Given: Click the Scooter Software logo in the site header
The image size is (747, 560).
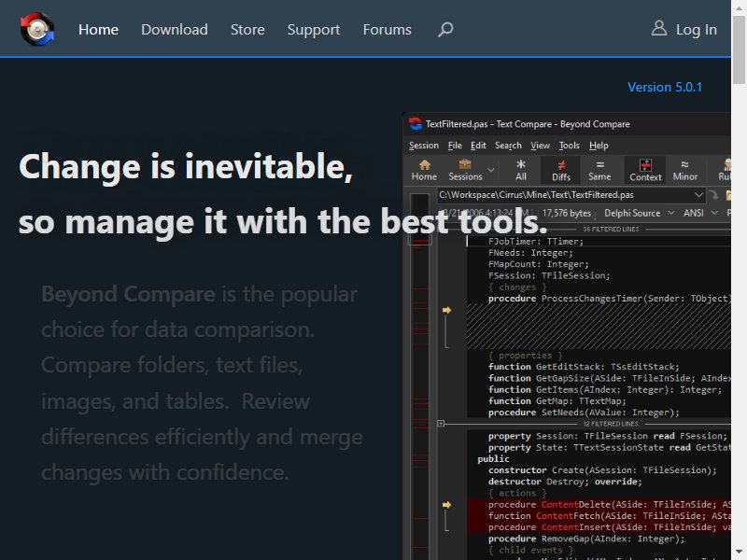Looking at the screenshot, I should [37, 29].
